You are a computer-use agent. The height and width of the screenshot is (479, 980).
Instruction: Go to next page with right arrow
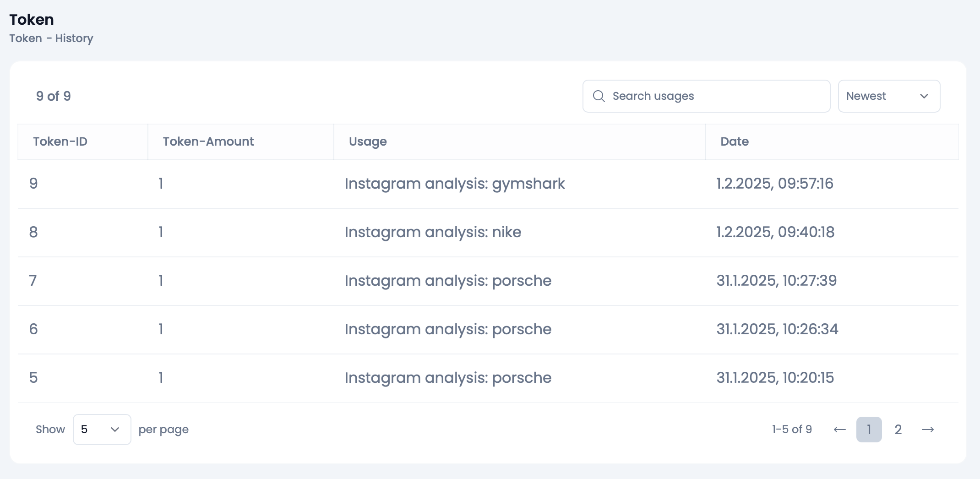click(928, 430)
